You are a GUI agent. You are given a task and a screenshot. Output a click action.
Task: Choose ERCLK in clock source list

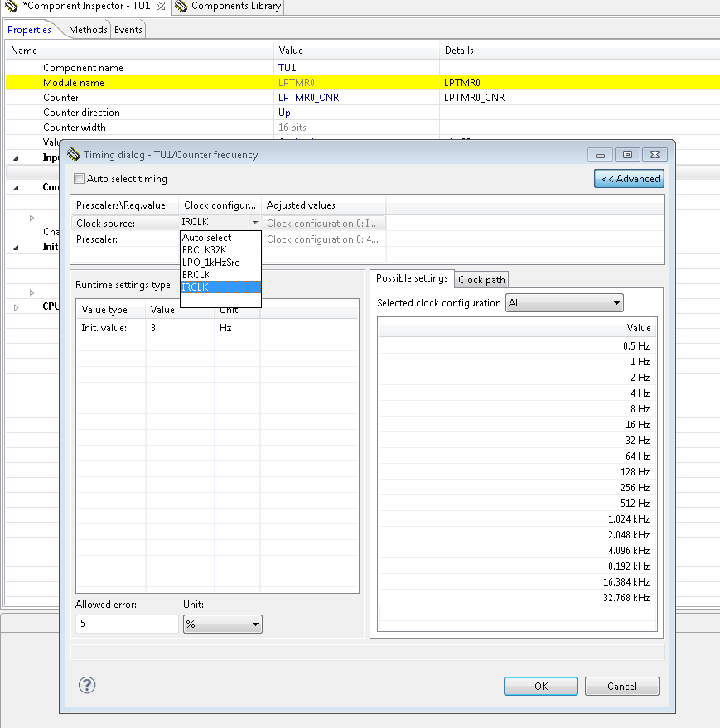(220, 275)
